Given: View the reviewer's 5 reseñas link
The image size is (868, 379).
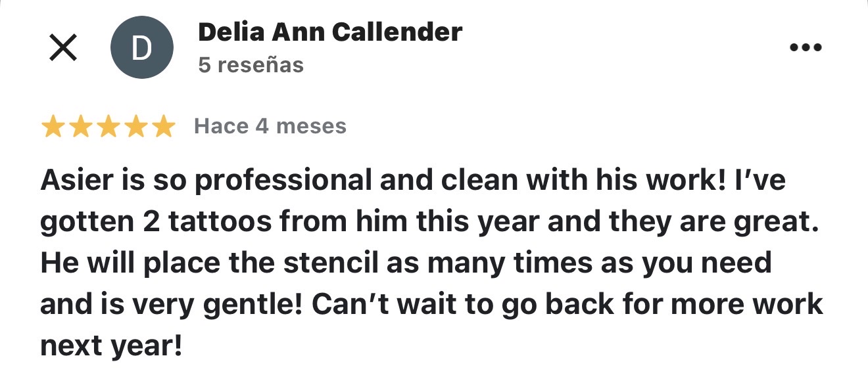Looking at the screenshot, I should pyautogui.click(x=250, y=64).
